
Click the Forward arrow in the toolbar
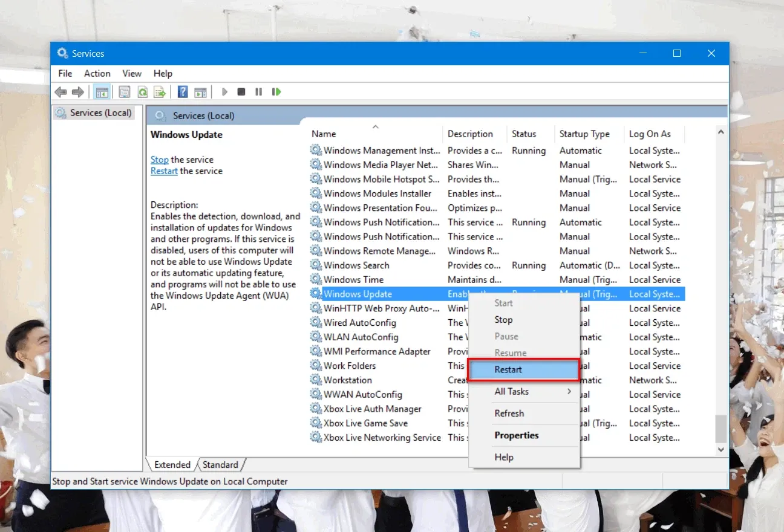78,92
